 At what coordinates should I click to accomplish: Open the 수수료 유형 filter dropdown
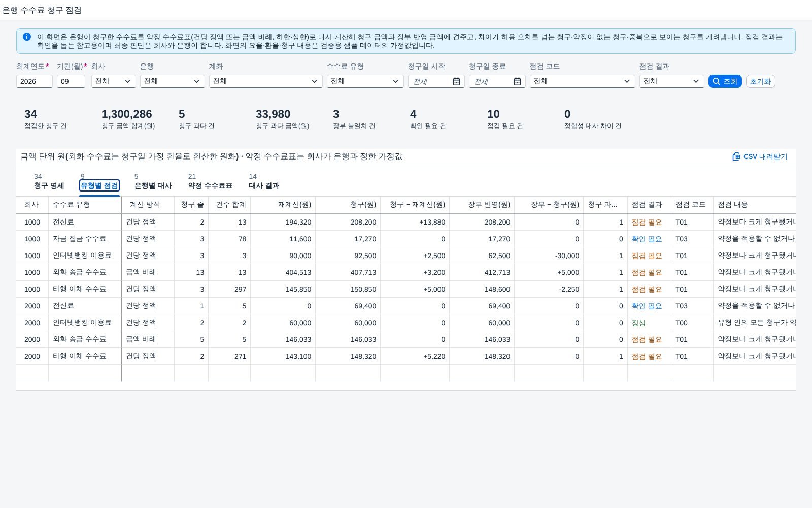tap(365, 81)
